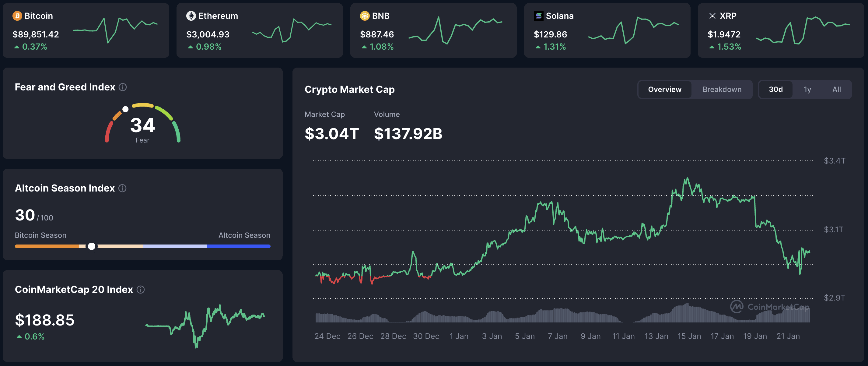Click the Fear gauge needle marker
The width and height of the screenshot is (868, 366).
(x=125, y=109)
